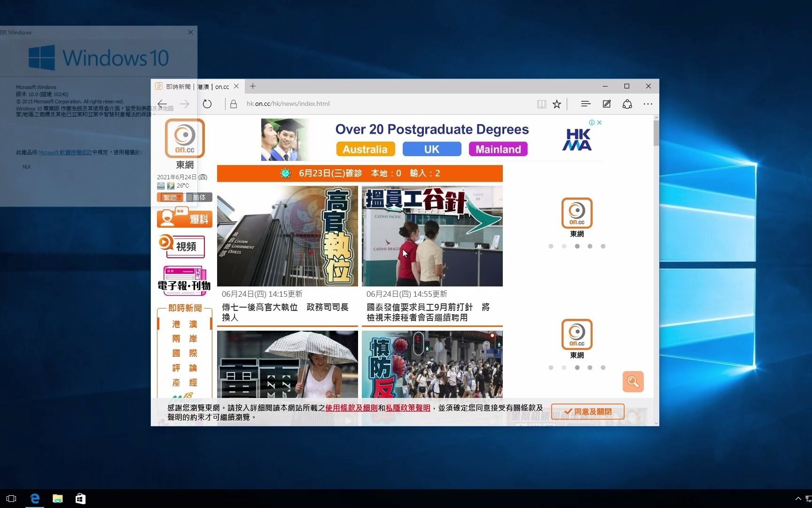Open Reading view in Edge
Viewport: 812px width, 508px height.
542,104
